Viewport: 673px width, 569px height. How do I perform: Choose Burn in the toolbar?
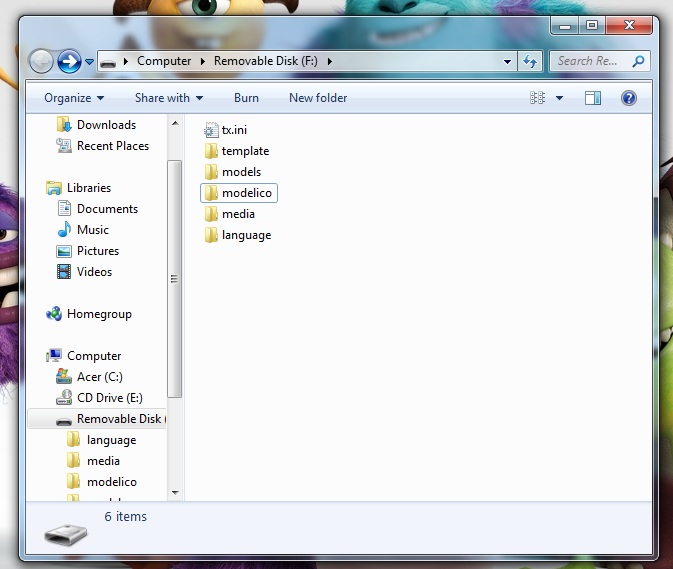246,98
